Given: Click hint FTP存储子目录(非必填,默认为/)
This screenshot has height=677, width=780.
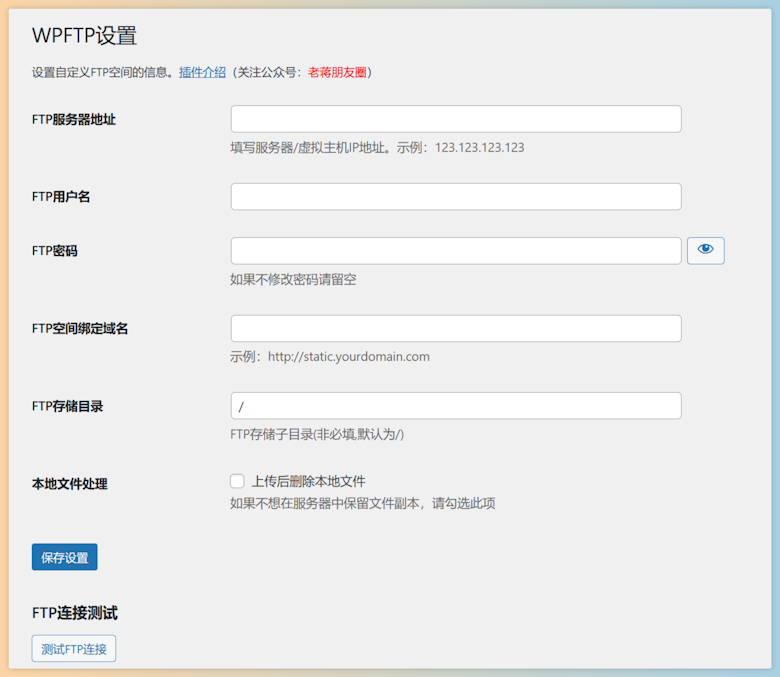Looking at the screenshot, I should point(317,434).
